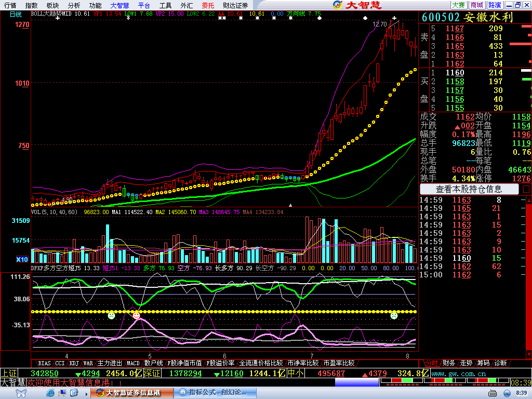Open the 指数 menu

pyautogui.click(x=31, y=5)
